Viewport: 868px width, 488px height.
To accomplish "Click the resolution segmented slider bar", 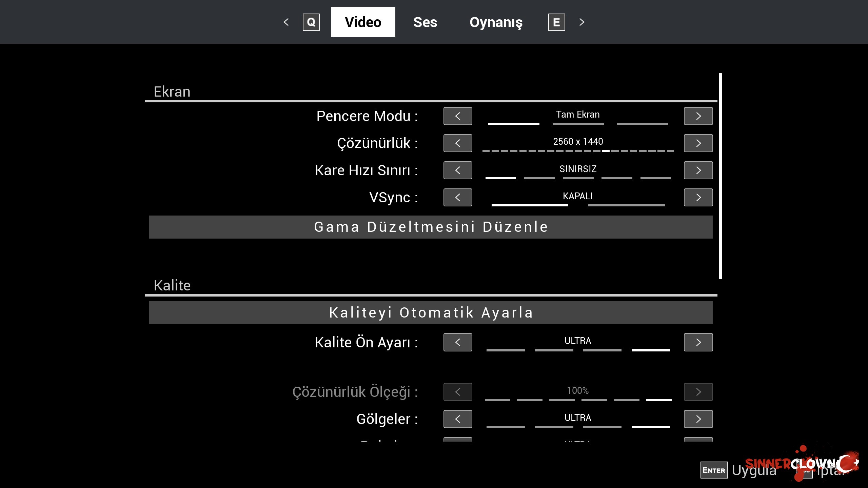I will click(578, 151).
